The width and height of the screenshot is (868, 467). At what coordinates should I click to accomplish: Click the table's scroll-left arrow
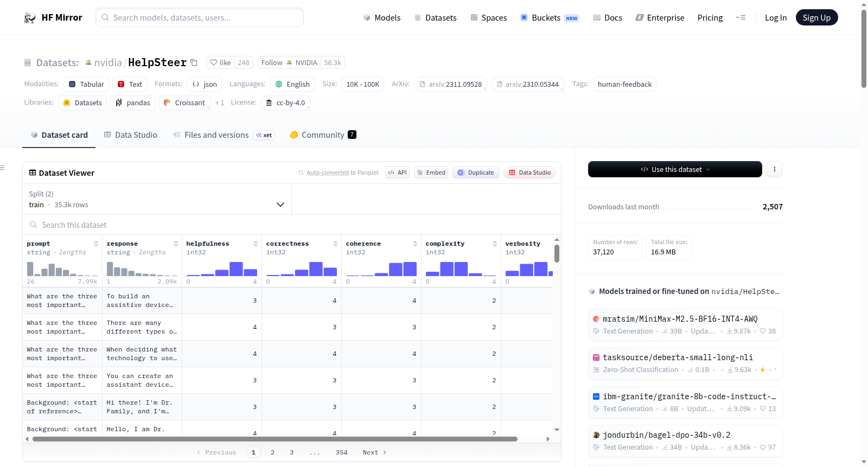[x=27, y=439]
